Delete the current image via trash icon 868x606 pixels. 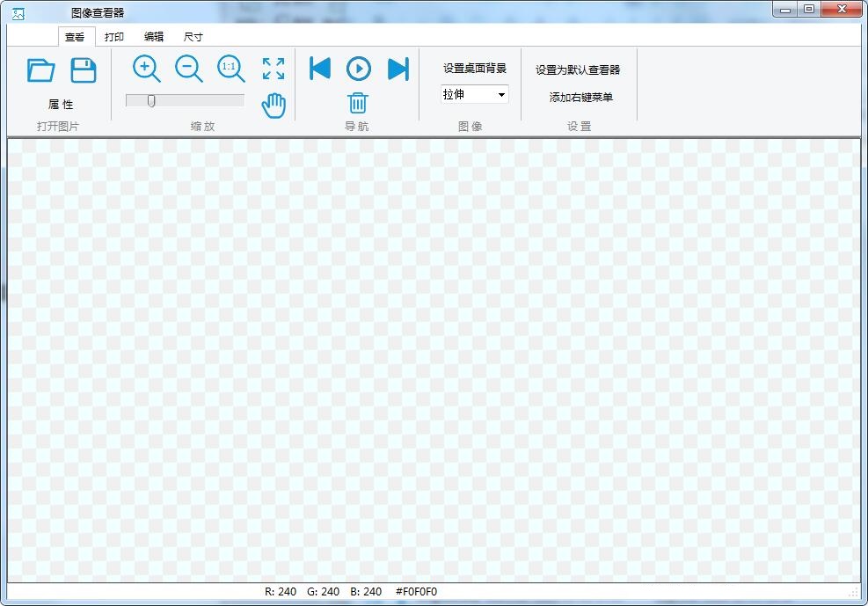(x=358, y=103)
